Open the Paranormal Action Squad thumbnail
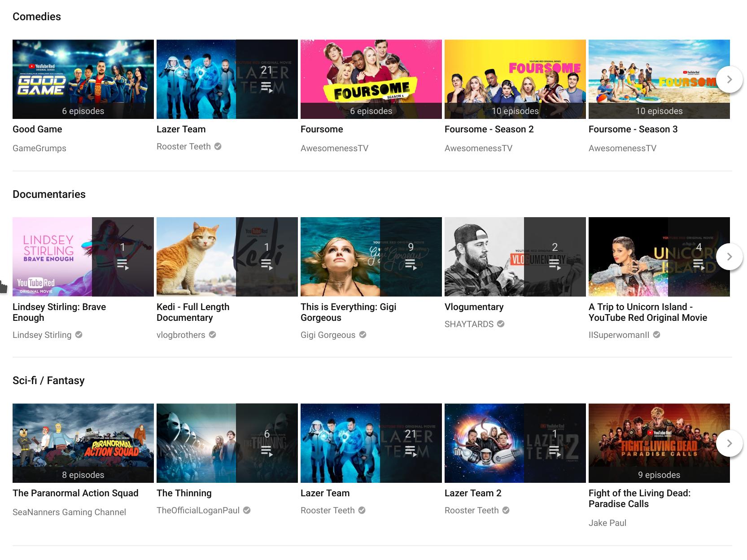 tap(83, 443)
